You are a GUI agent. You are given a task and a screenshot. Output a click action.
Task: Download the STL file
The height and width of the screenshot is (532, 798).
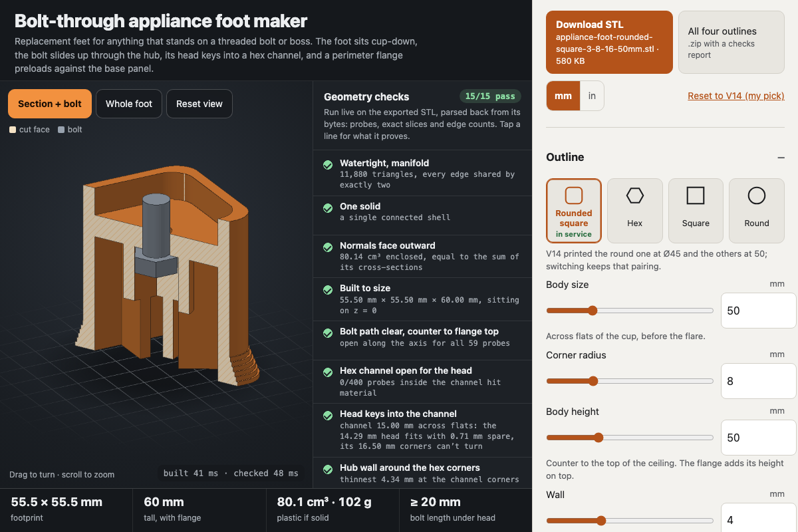[x=609, y=42]
